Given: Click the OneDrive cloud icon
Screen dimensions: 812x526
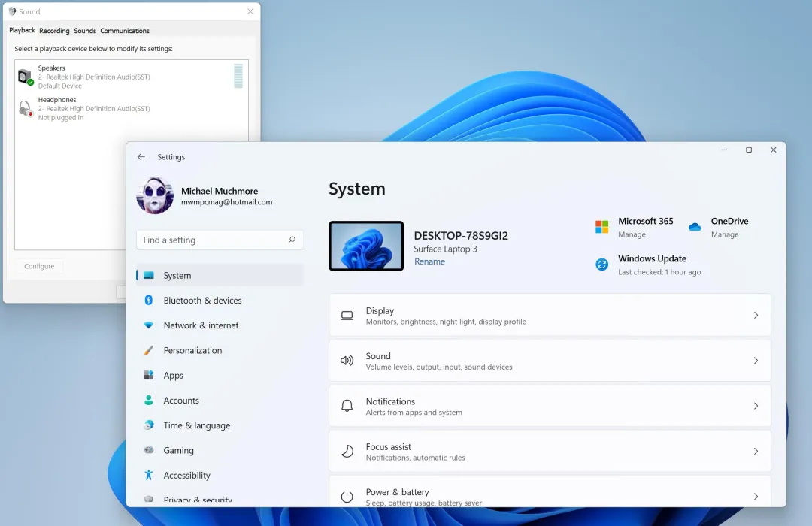Looking at the screenshot, I should click(695, 227).
